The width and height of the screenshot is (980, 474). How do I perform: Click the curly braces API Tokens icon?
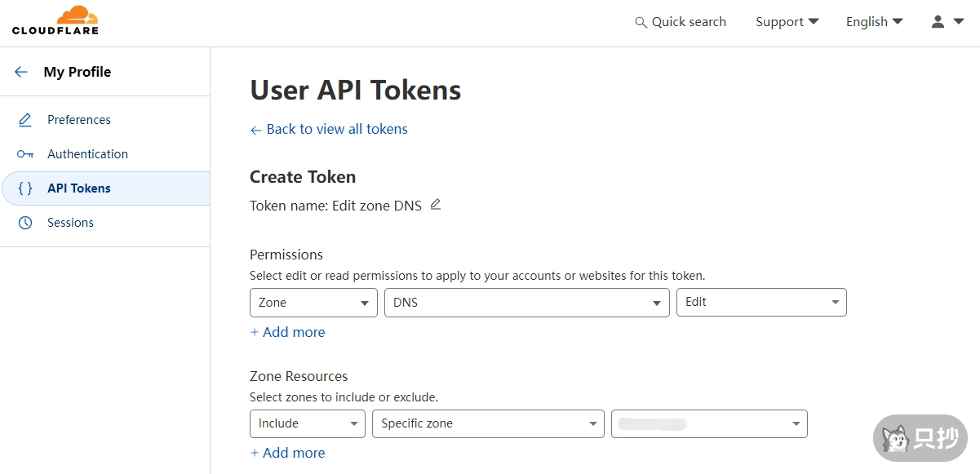coord(25,188)
